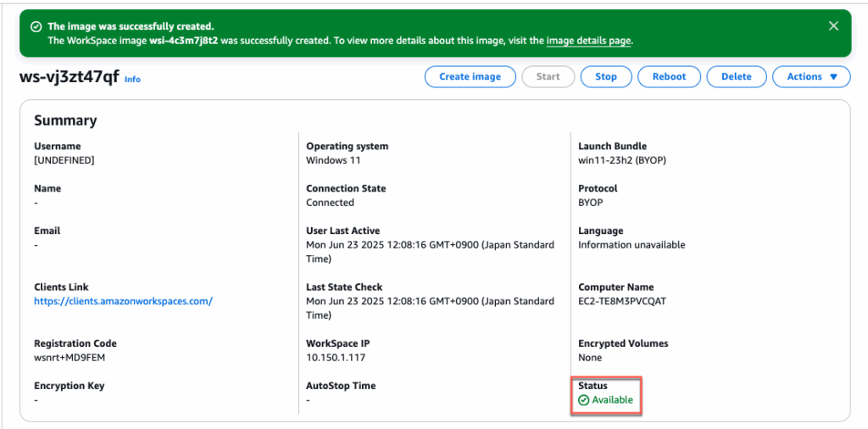The height and width of the screenshot is (429, 868).
Task: Click the Create image button
Action: tap(470, 76)
